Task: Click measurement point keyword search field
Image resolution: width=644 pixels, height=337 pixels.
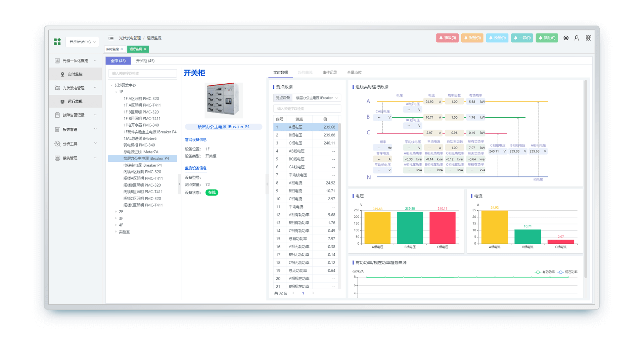Action: tap(307, 109)
